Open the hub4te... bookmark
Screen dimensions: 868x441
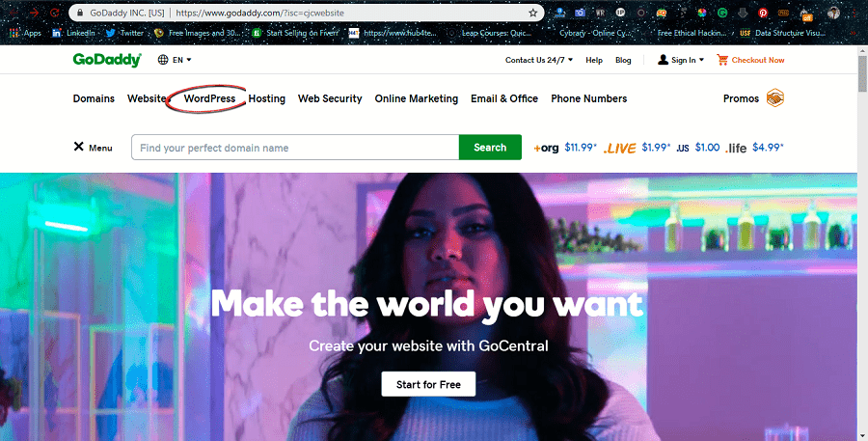click(x=393, y=33)
